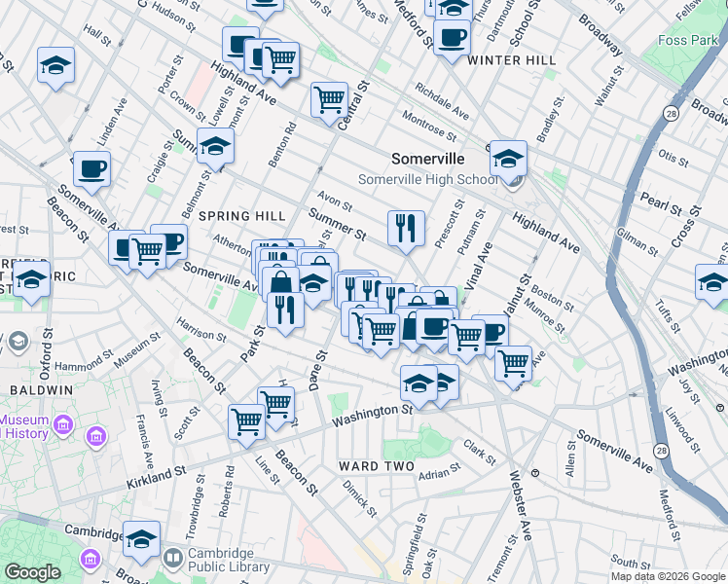
Task: Select the Dimick St street label
Action: pyautogui.click(x=360, y=499)
